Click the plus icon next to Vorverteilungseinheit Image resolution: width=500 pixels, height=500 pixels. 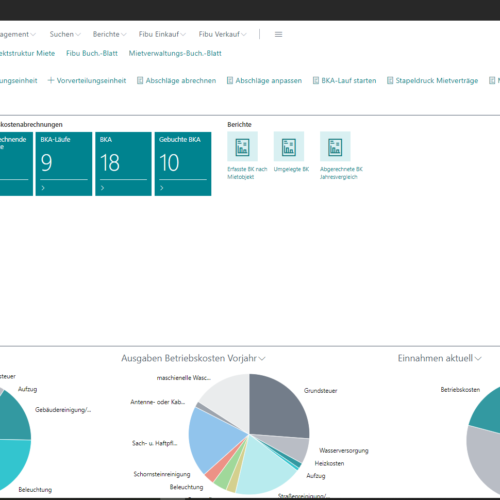point(51,80)
